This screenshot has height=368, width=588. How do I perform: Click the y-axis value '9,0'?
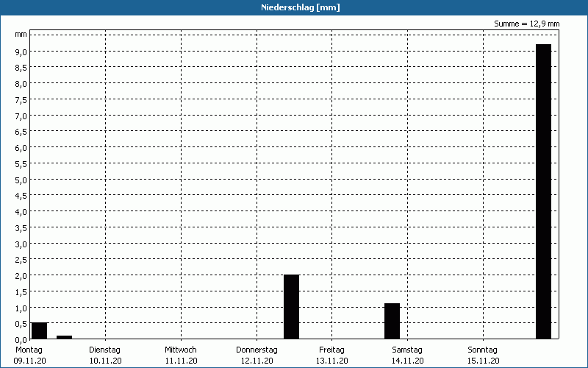21,52
